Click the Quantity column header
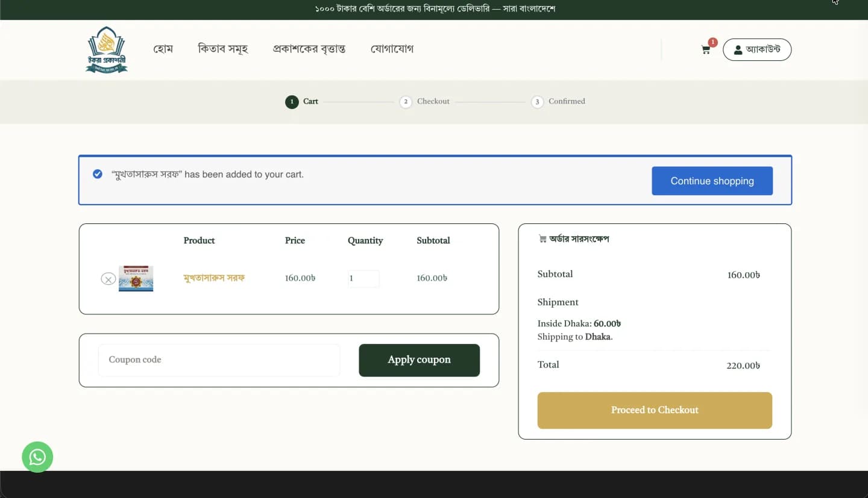 [x=365, y=240]
